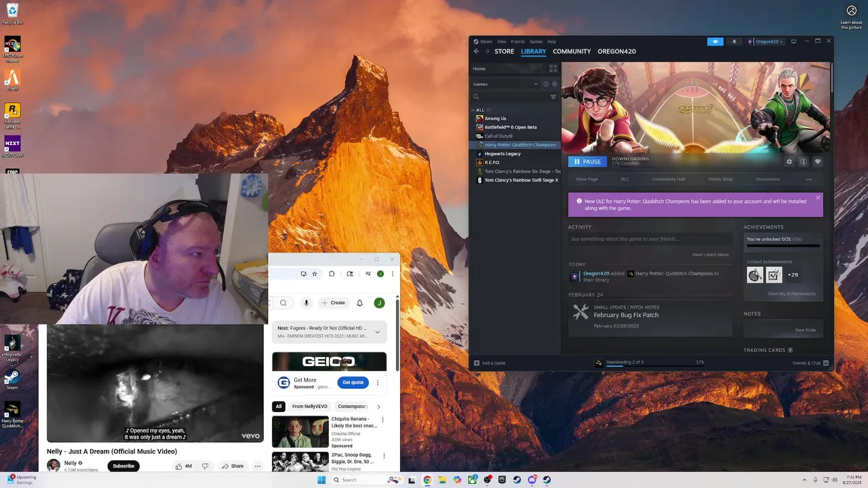Screen dimensions: 868x488
Task: Click the Get quote GEICO button
Action: click(x=353, y=382)
